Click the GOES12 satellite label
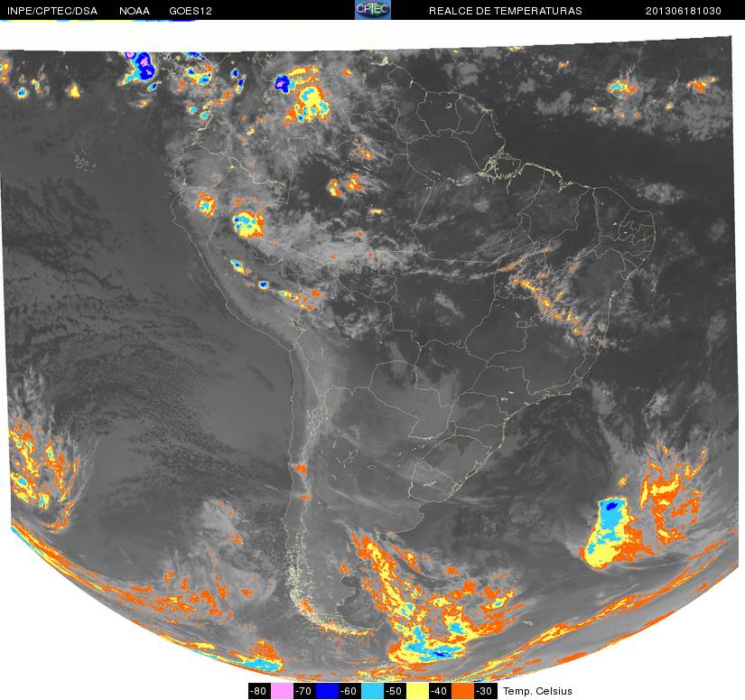 [x=191, y=11]
